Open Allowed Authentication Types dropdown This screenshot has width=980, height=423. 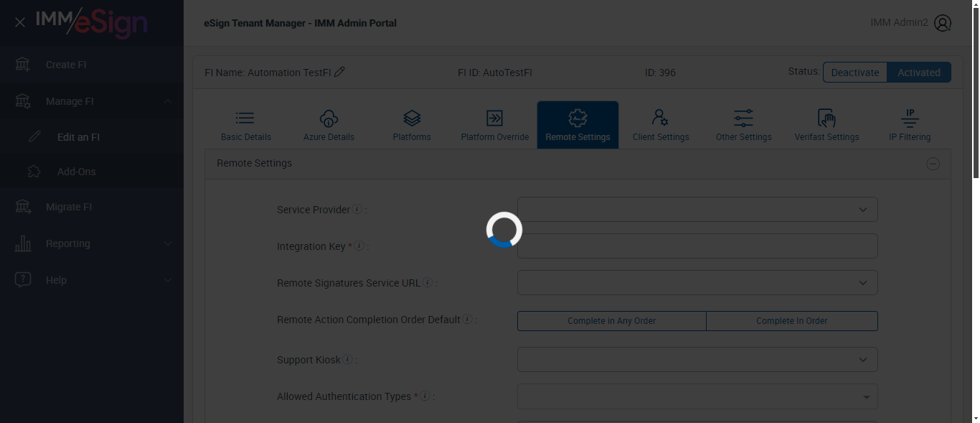click(x=697, y=396)
